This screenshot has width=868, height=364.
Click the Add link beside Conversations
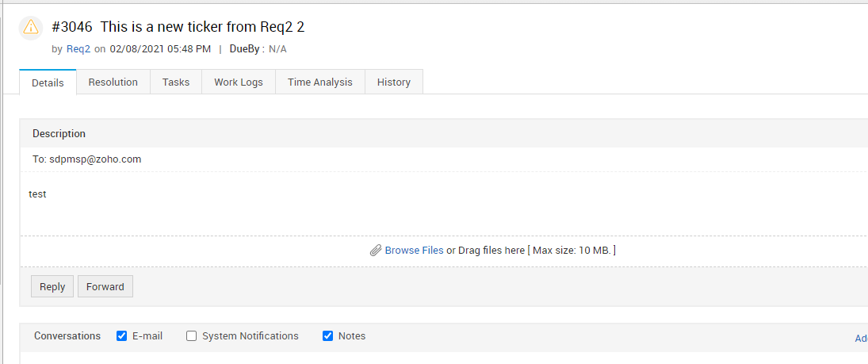(861, 339)
